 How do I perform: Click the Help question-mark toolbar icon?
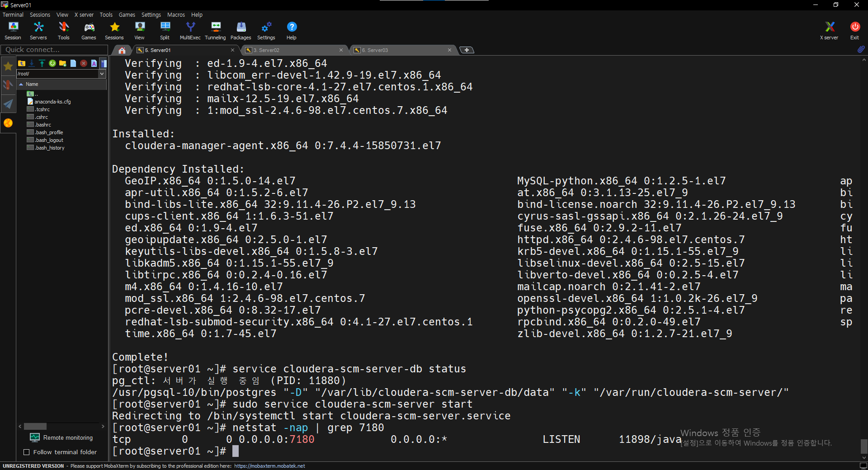(x=292, y=31)
